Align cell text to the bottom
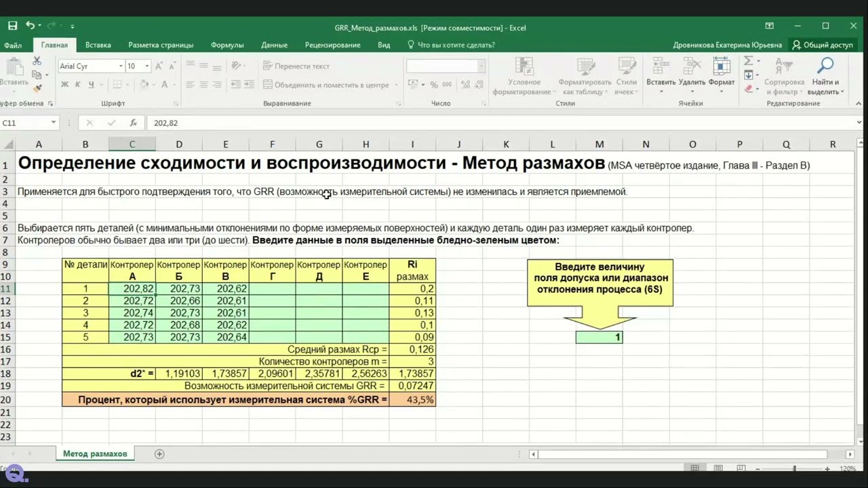The width and height of the screenshot is (868, 488). coord(216,66)
